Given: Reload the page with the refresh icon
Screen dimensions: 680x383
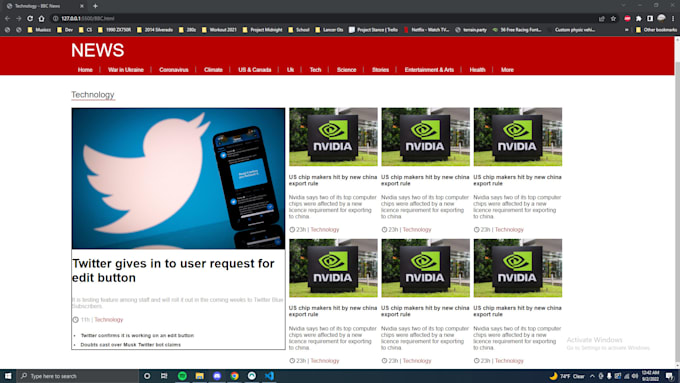Looking at the screenshot, I should 30,19.
